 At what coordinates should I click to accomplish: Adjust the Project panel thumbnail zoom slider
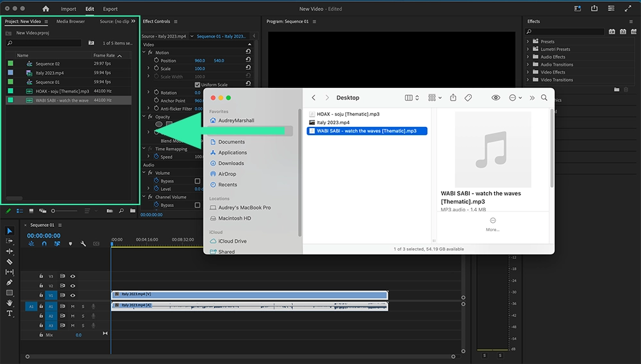tap(64, 211)
